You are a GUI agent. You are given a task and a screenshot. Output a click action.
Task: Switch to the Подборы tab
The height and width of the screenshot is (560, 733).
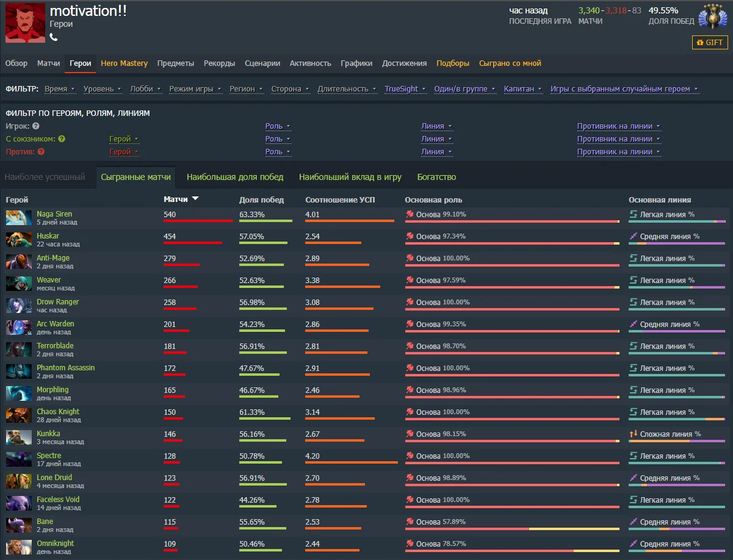click(453, 63)
